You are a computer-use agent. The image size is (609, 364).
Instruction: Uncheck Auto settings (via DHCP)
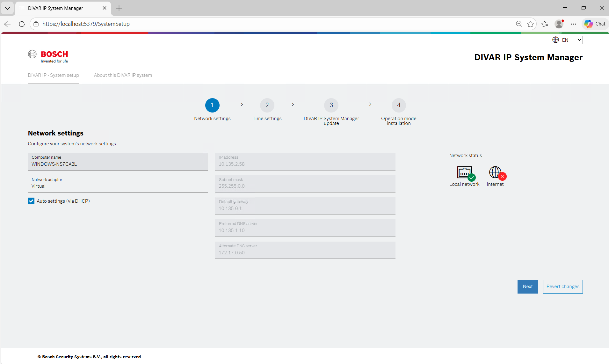pos(31,201)
